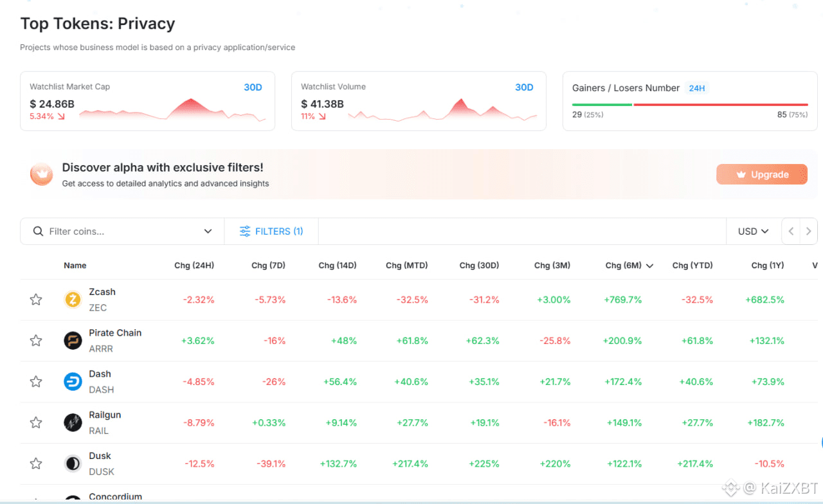Click the Railgun token logo icon
Screen dimensions: 823x504
click(x=73, y=422)
